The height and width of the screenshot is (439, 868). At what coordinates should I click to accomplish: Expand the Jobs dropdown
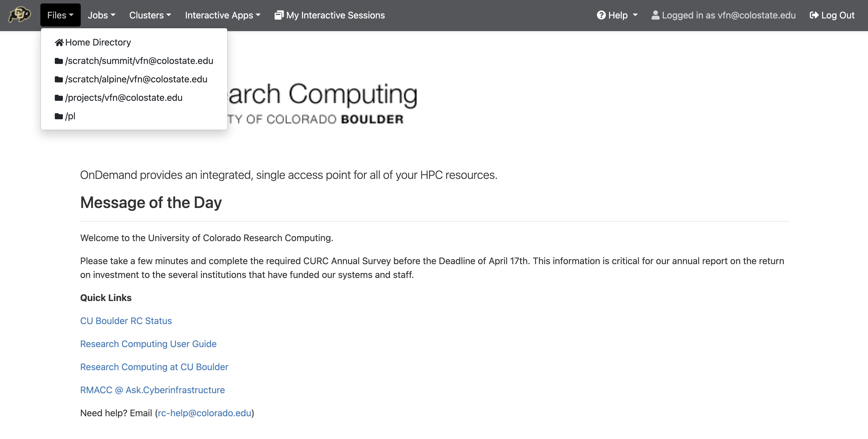(102, 15)
